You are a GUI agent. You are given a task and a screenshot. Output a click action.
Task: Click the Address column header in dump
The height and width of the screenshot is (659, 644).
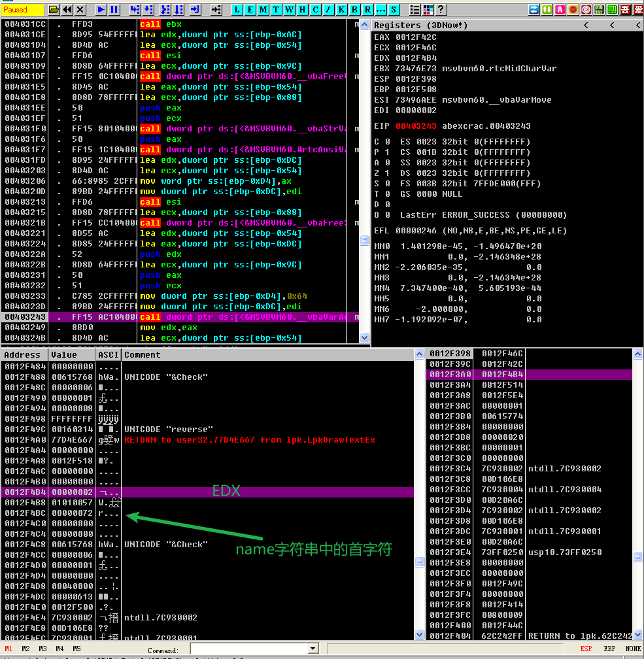(24, 355)
